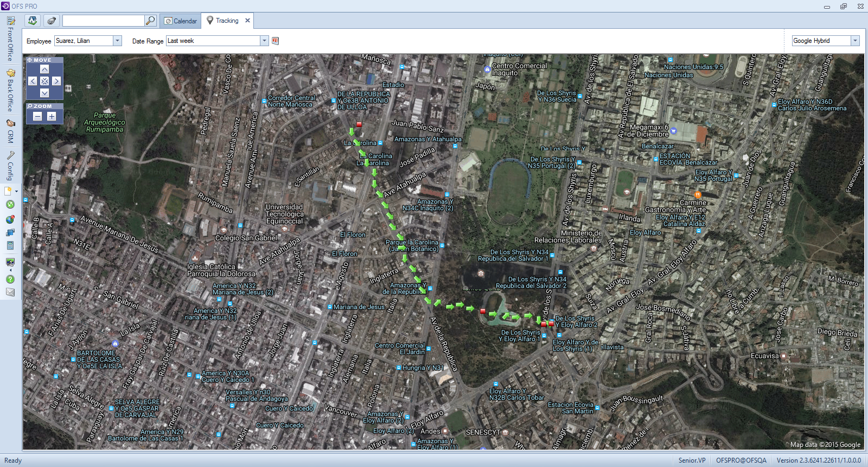Open help with the green question mark

pyautogui.click(x=10, y=279)
